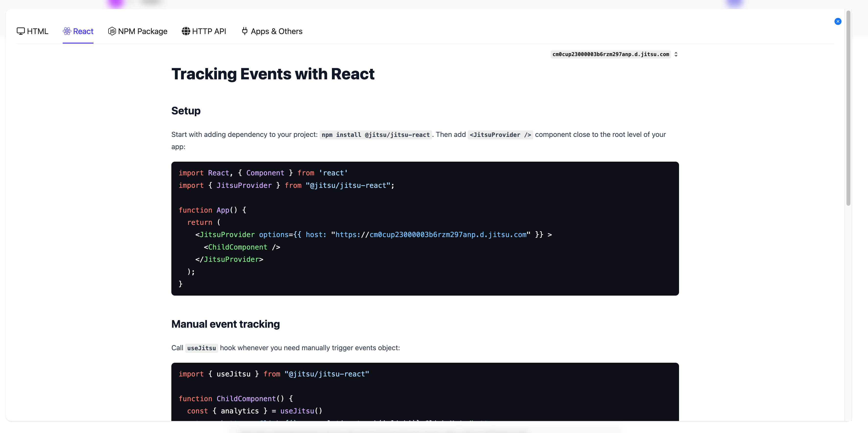Click the 'import { useJitsu }' code line
Screen dimensions: 868x433
[274, 374]
